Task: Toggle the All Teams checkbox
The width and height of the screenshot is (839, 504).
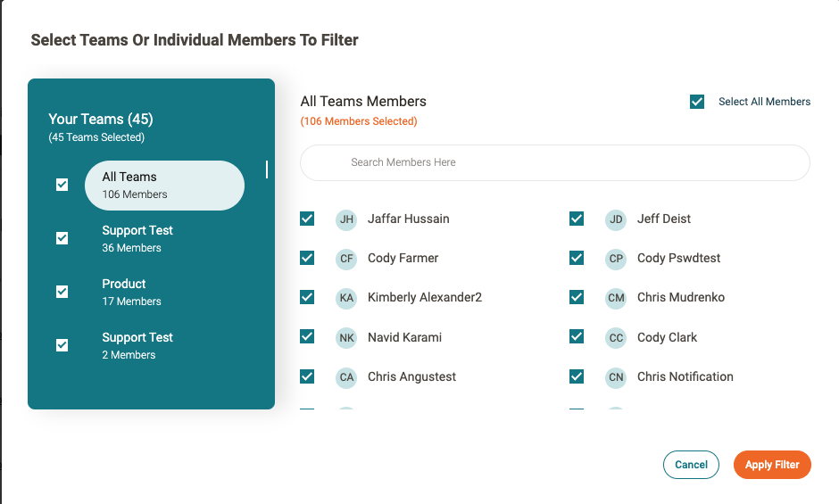Action: pos(62,185)
